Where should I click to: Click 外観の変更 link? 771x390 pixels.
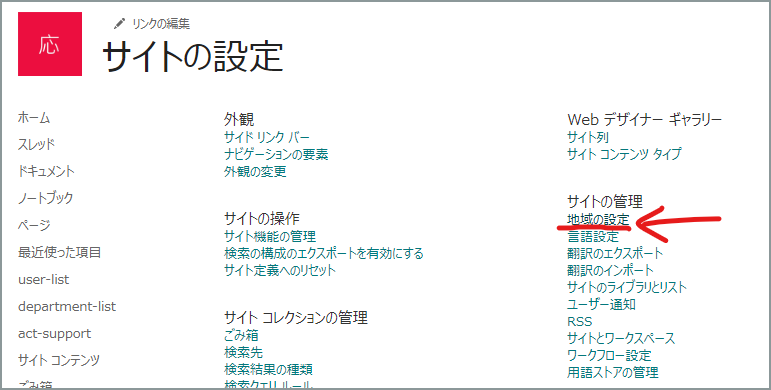255,172
